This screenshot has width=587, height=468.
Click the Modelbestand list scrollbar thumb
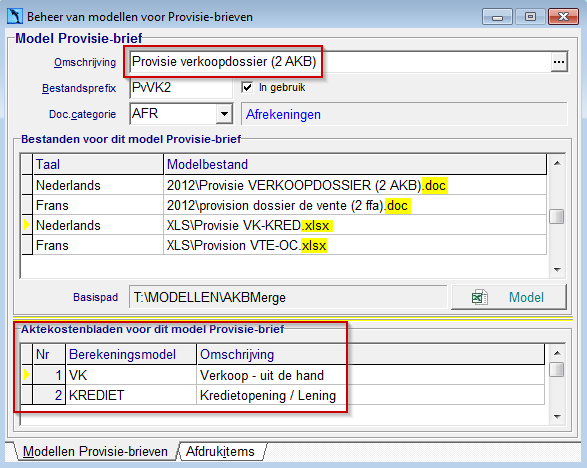(x=557, y=217)
